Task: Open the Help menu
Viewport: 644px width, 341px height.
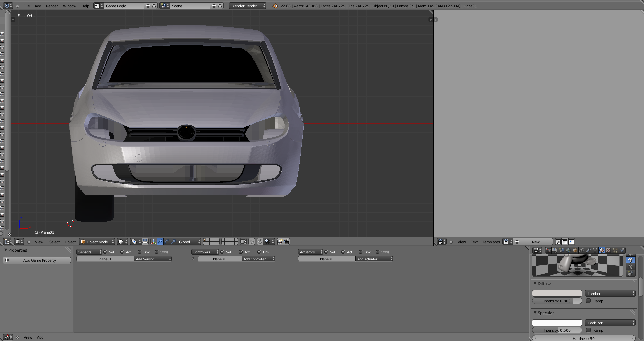Action: (x=85, y=6)
